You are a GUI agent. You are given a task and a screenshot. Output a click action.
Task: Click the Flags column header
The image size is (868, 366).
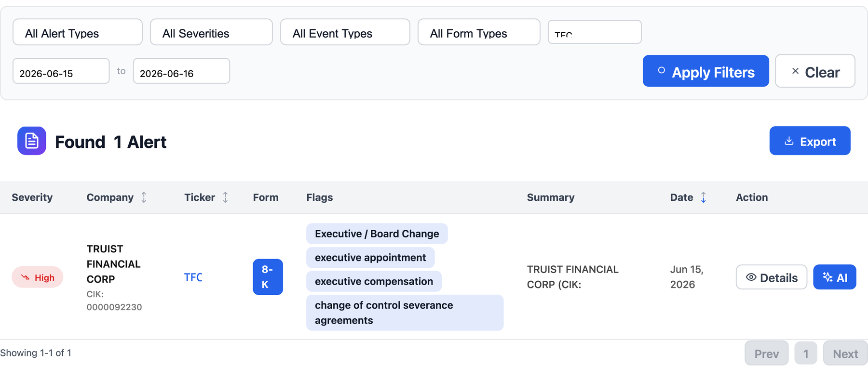click(319, 197)
